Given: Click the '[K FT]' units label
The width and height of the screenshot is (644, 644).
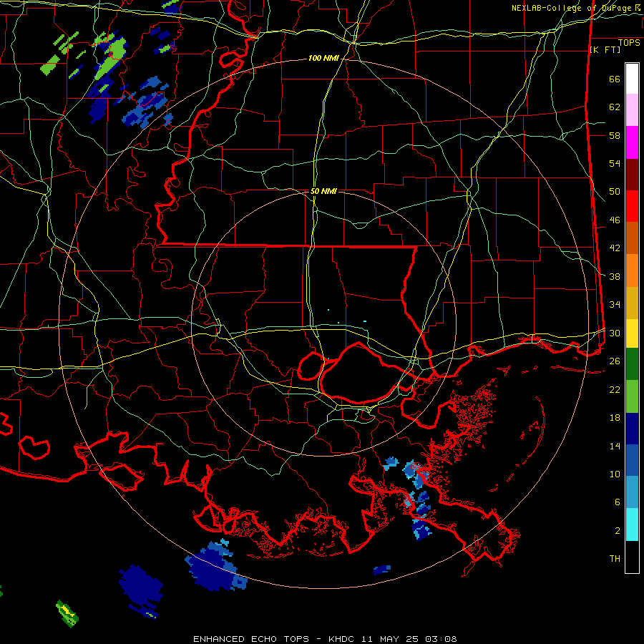Looking at the screenshot, I should (605, 49).
